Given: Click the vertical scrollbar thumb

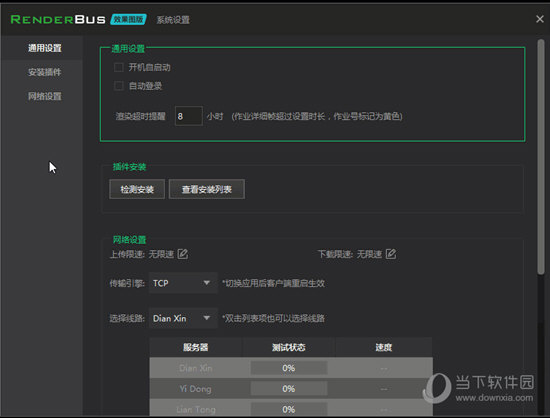Looking at the screenshot, I should pyautogui.click(x=541, y=156).
